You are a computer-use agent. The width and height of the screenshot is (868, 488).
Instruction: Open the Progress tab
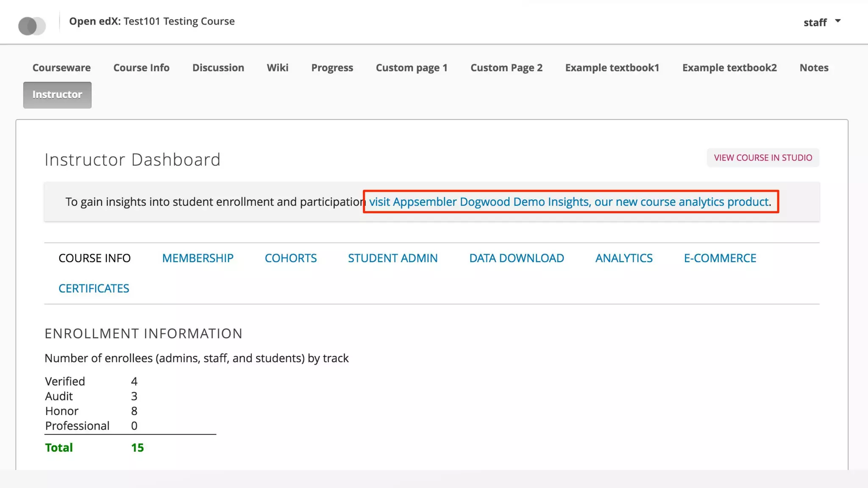pyautogui.click(x=332, y=68)
